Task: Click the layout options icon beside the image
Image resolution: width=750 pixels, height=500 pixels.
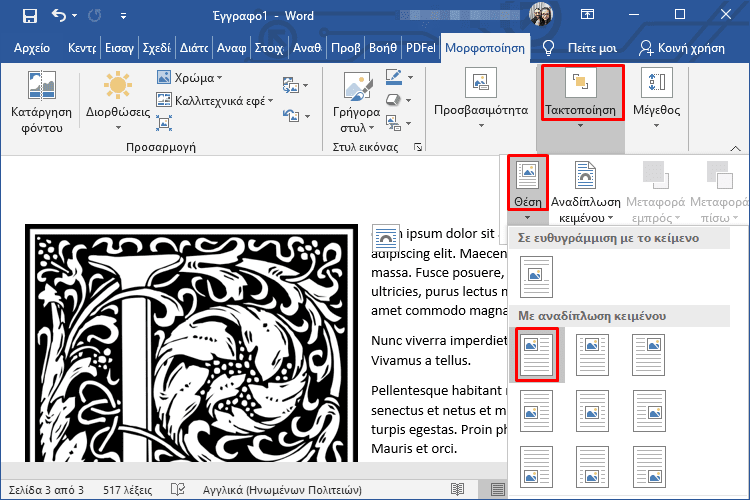Action: click(x=386, y=237)
